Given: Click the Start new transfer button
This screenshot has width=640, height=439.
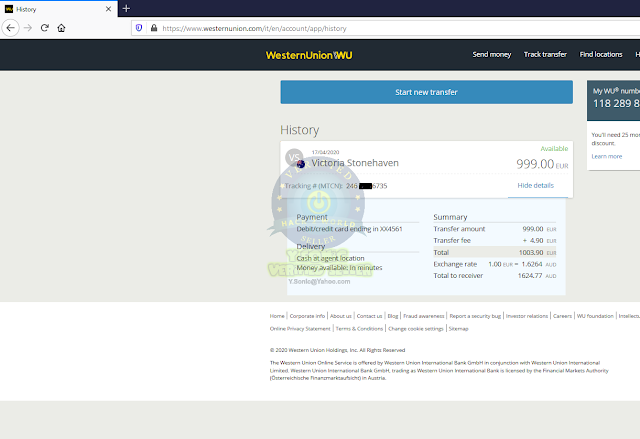Looking at the screenshot, I should (x=427, y=92).
